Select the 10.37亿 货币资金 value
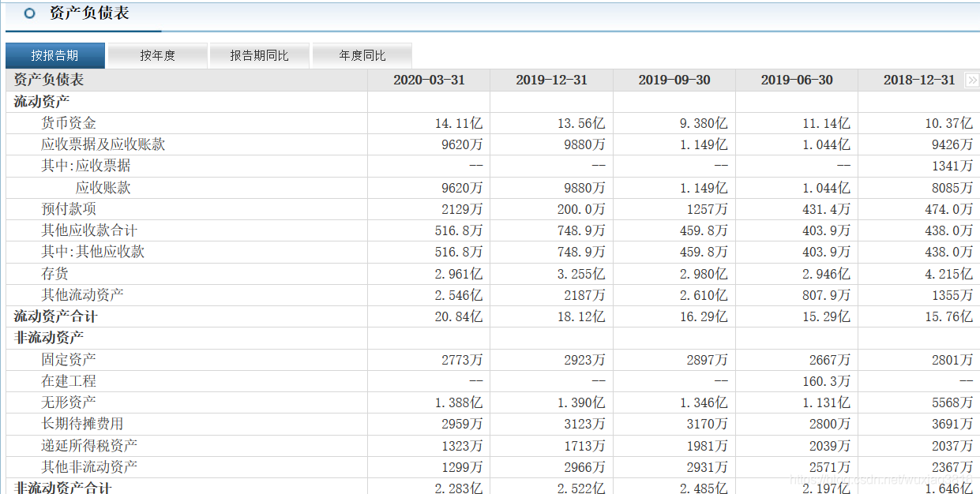Screen dimensions: 980x494 [x=949, y=124]
